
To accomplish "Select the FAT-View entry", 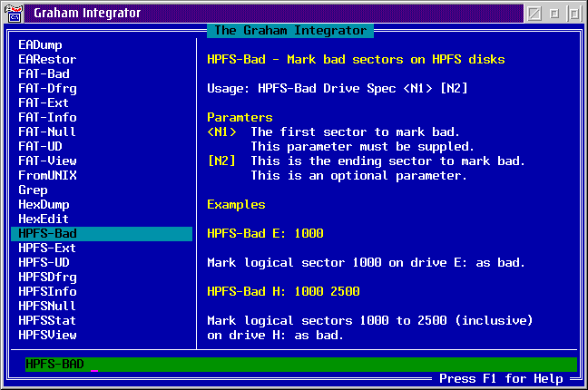I will 47,161.
